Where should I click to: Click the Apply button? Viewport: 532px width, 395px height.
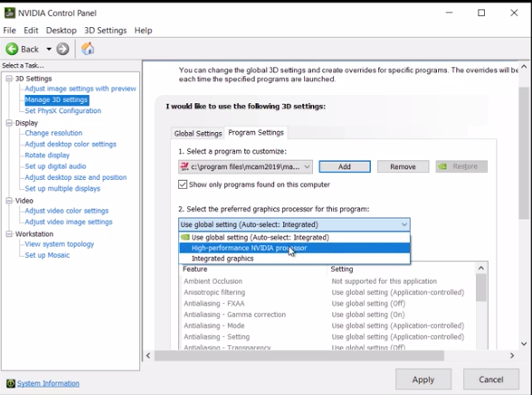(423, 380)
